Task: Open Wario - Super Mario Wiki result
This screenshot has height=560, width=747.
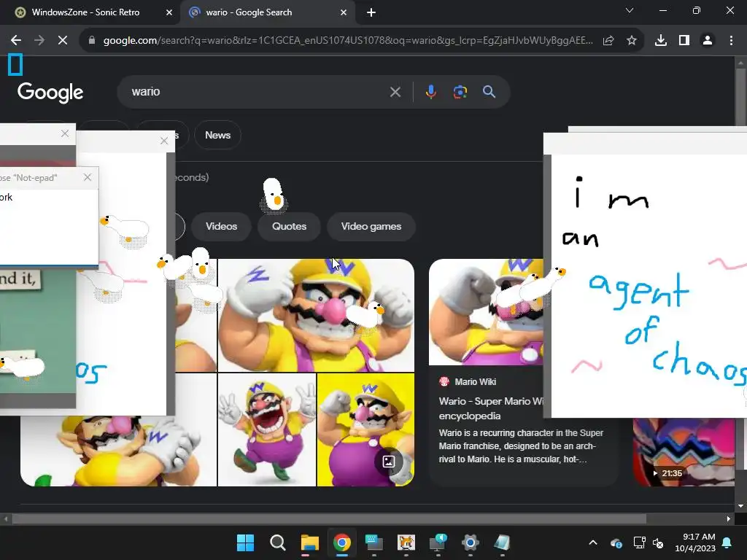Action: click(491, 408)
